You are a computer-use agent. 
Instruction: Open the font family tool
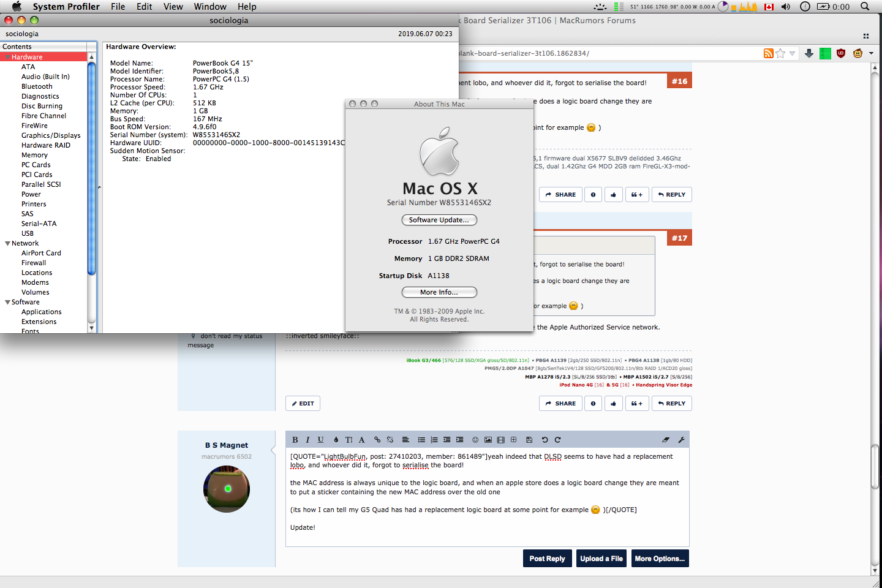pyautogui.click(x=361, y=440)
